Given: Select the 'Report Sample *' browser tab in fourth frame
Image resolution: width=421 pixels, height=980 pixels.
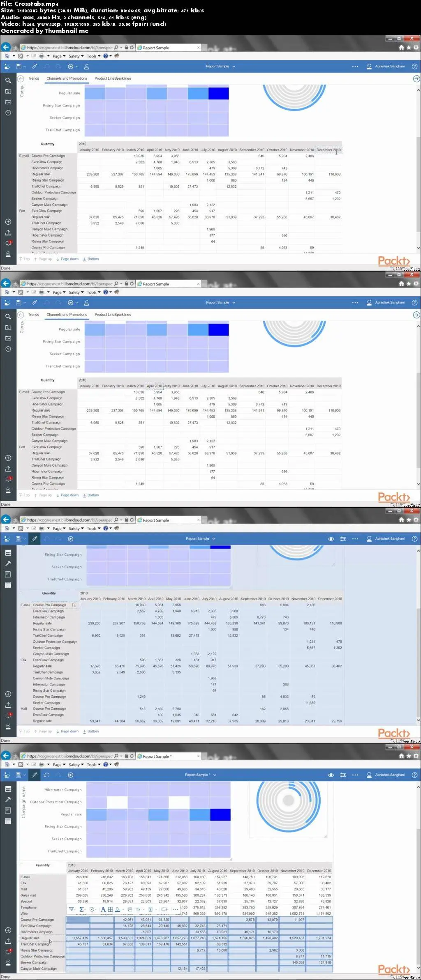Looking at the screenshot, I should coord(169,756).
